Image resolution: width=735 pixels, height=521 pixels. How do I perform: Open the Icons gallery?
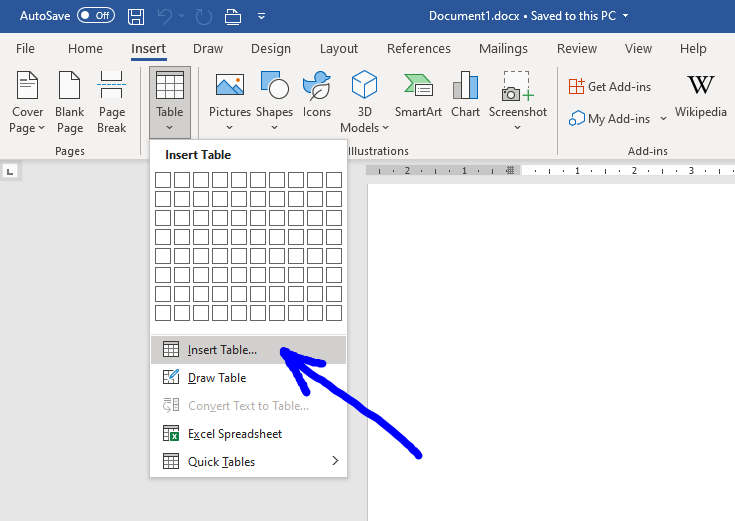(x=317, y=96)
